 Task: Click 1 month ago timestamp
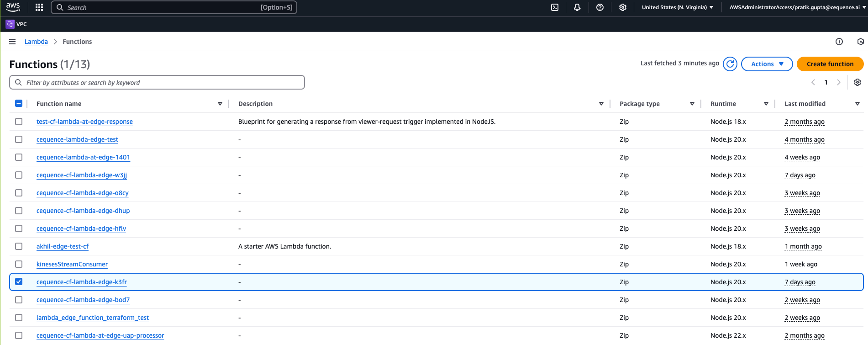803,246
